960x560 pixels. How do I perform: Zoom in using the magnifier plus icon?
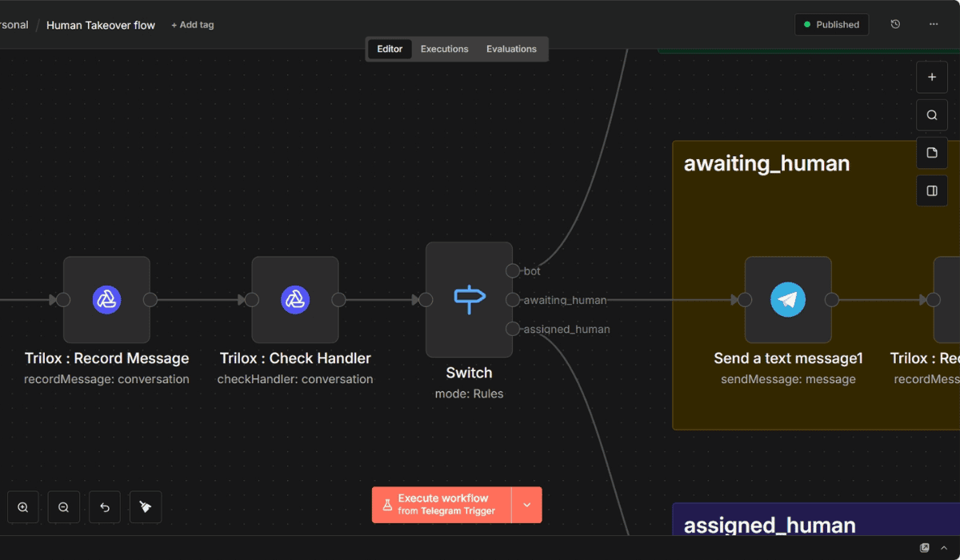pos(22,506)
